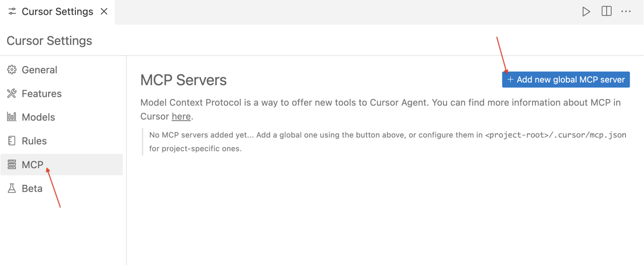The width and height of the screenshot is (644, 265).
Task: Select the MCP label in the sidebar
Action: [x=32, y=165]
